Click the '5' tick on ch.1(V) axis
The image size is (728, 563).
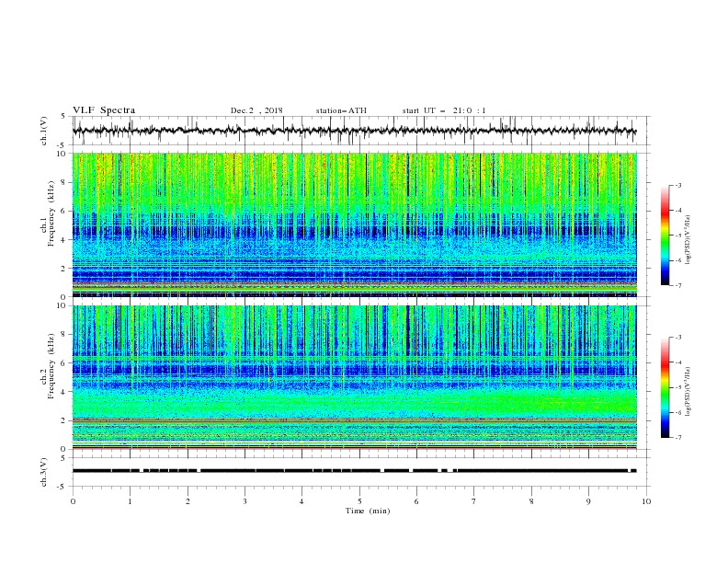click(65, 117)
